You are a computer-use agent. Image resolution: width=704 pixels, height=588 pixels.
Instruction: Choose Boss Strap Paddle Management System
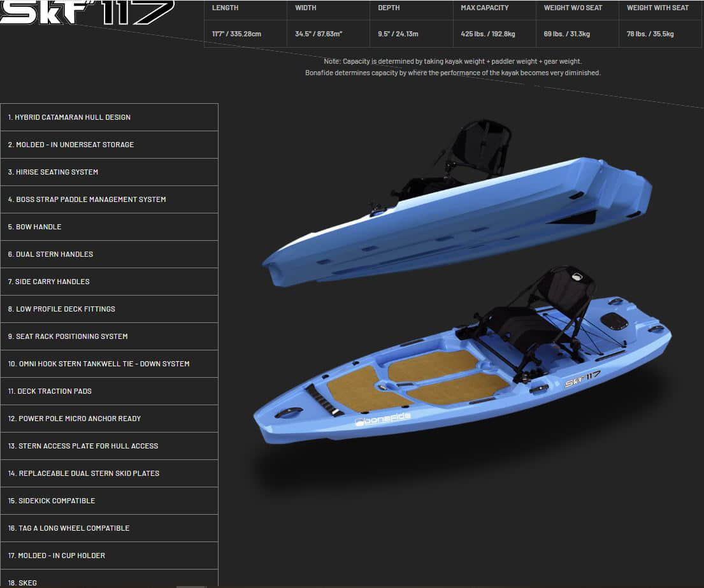[x=109, y=199]
